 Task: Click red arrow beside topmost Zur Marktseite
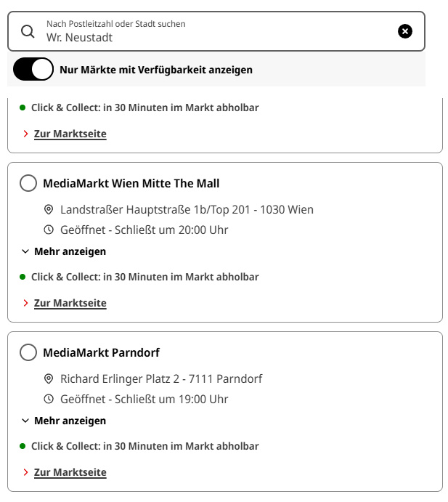[25, 134]
